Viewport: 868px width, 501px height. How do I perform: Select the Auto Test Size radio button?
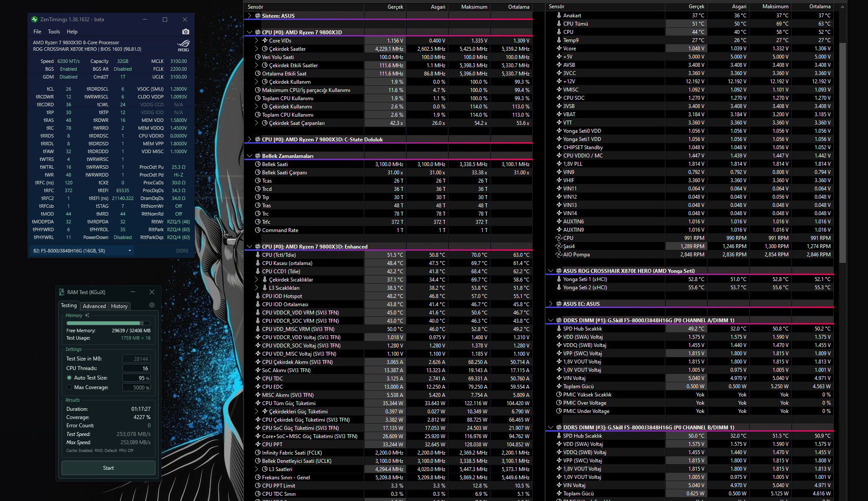click(69, 378)
